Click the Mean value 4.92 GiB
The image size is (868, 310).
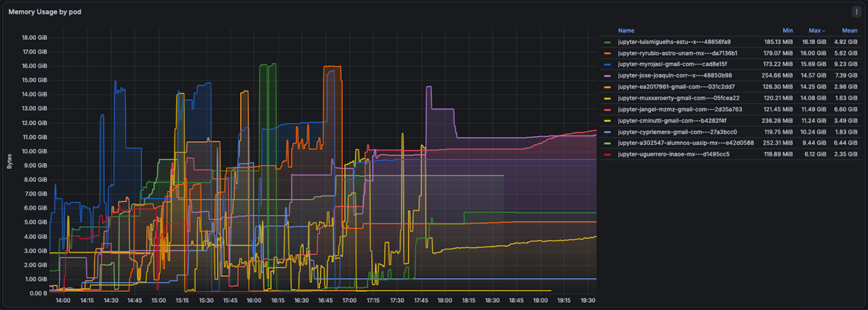click(846, 42)
